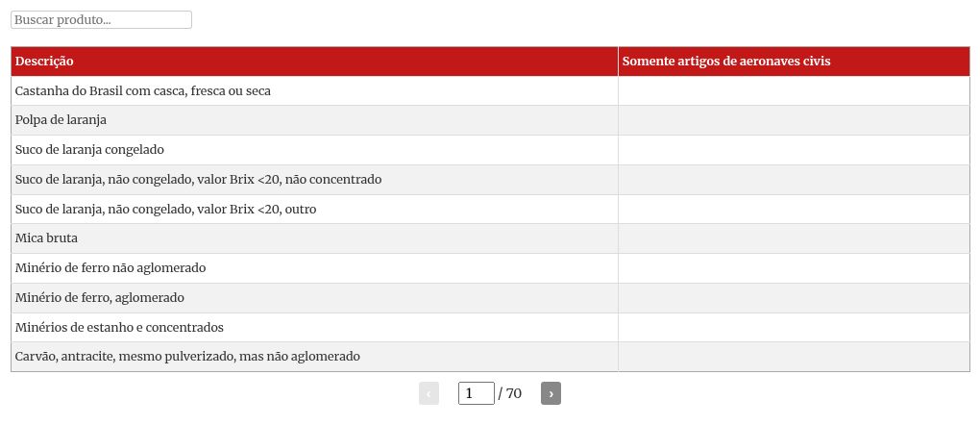
Task: Click aircraft column cell for Mica bruta
Action: [x=794, y=238]
